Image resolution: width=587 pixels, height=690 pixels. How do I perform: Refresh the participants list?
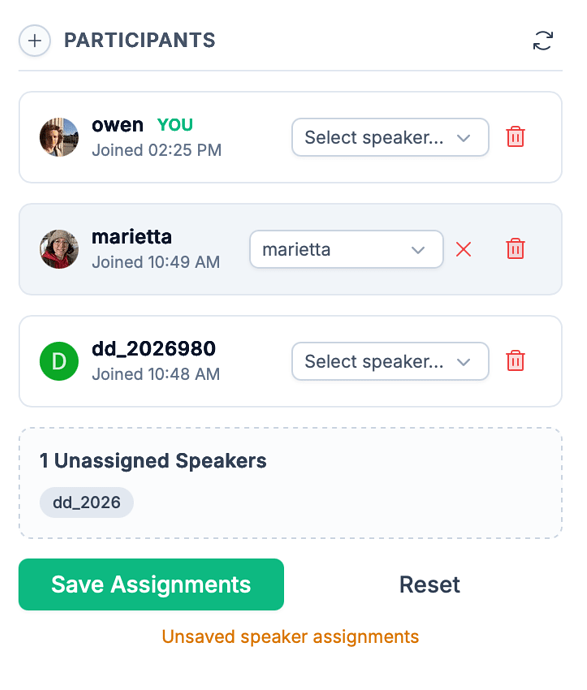[543, 40]
